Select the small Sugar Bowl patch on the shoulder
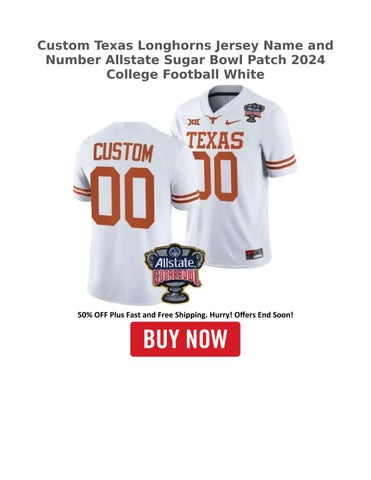Screen dimensions: 371x480 point(254,112)
